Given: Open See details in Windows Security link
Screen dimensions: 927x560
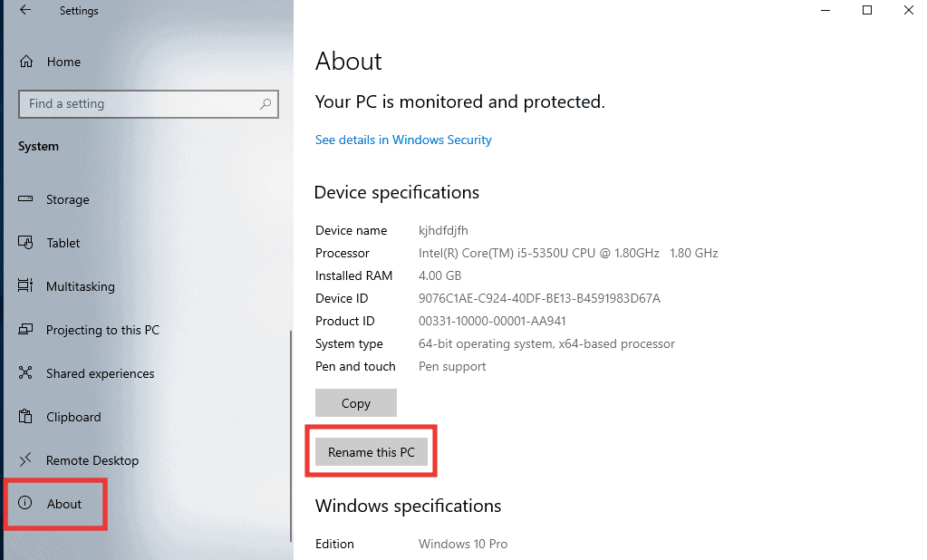Looking at the screenshot, I should point(402,140).
